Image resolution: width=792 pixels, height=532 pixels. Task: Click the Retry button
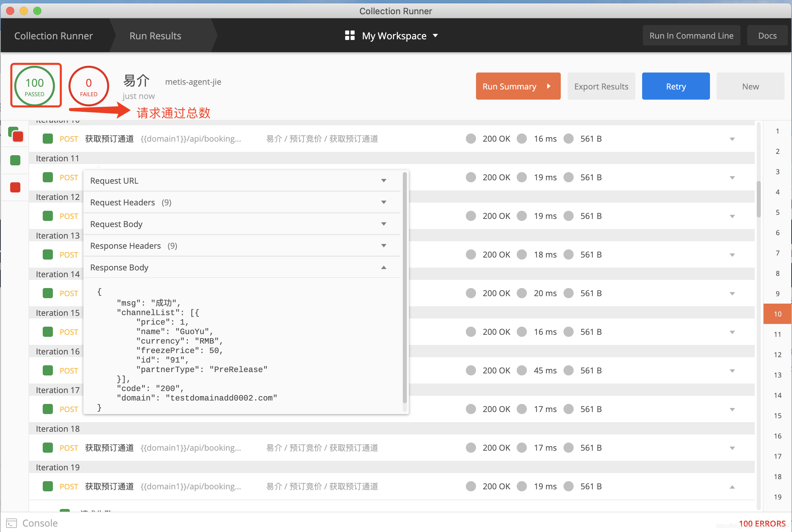[676, 86]
